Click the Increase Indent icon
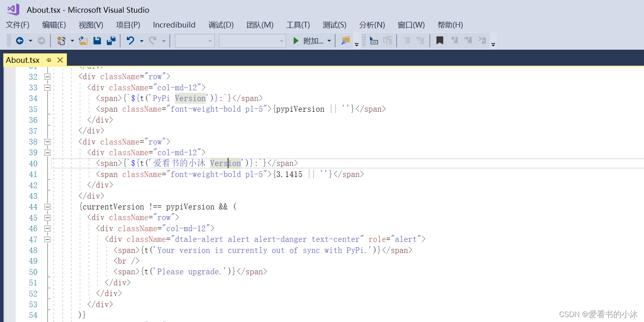The width and height of the screenshot is (644, 322). pyautogui.click(x=420, y=41)
